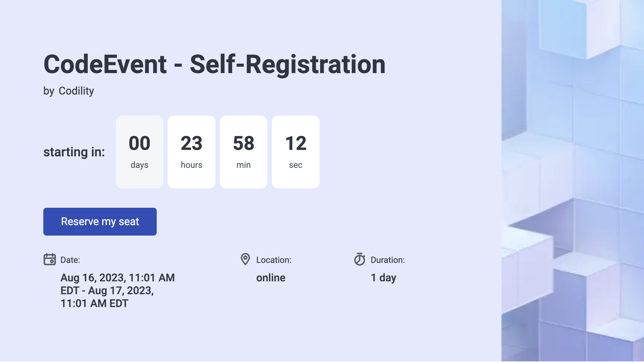The image size is (644, 363).
Task: Click the starting in label
Action: click(74, 152)
